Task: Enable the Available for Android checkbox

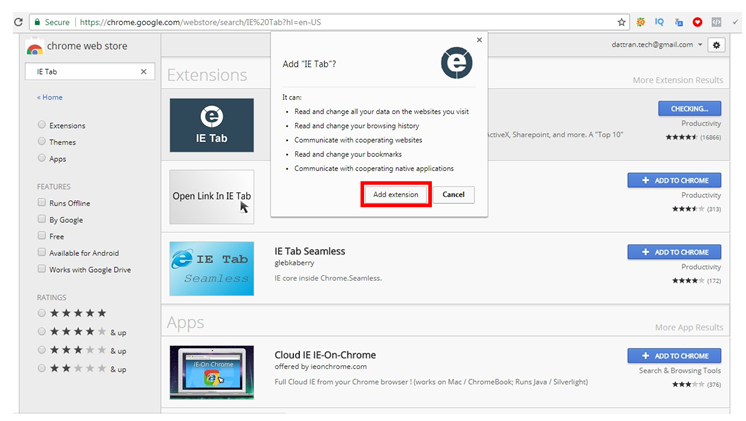Action: [x=42, y=252]
